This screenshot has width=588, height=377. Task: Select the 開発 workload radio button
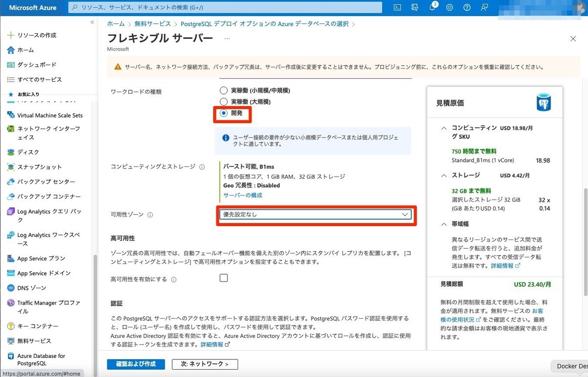coord(223,113)
